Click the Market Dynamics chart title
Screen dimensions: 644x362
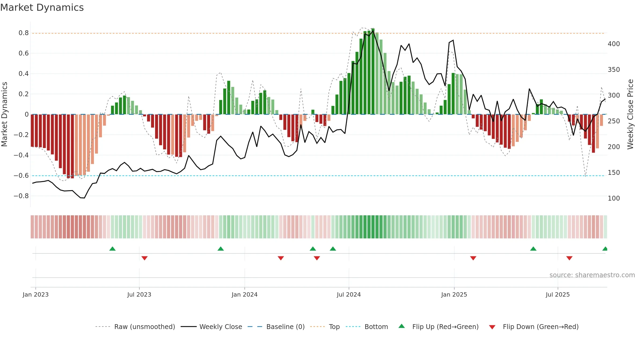pos(42,8)
